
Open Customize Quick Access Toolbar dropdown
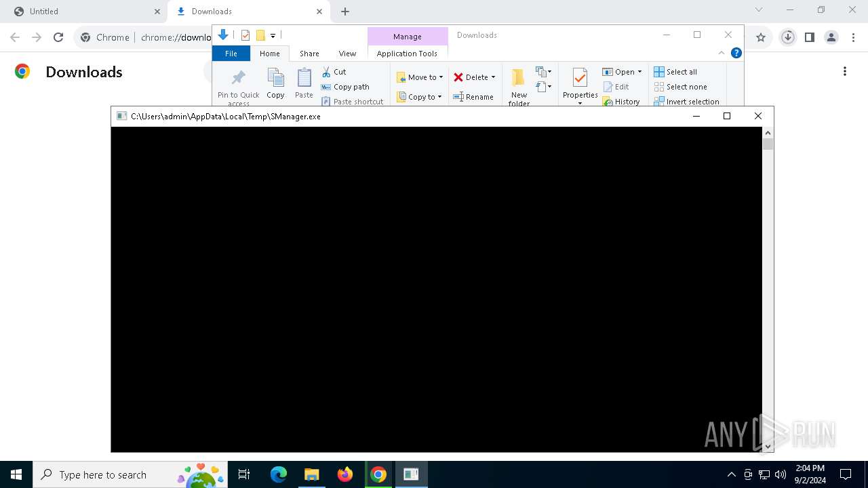[273, 35]
